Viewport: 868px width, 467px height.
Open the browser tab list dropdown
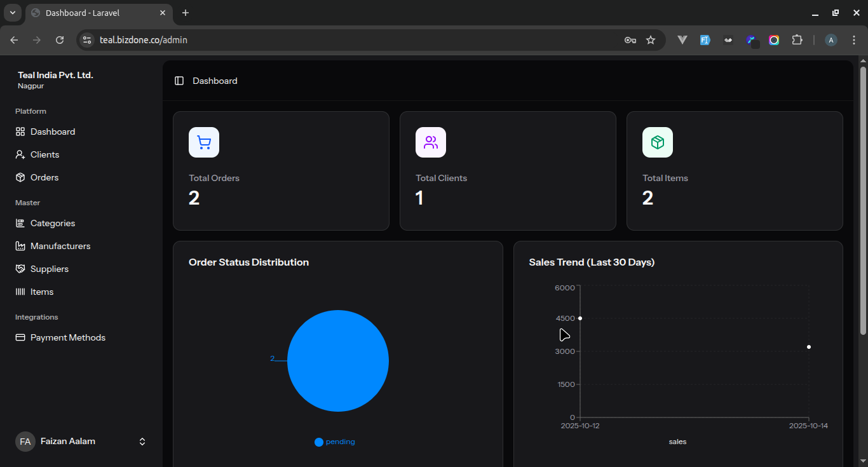[12, 13]
